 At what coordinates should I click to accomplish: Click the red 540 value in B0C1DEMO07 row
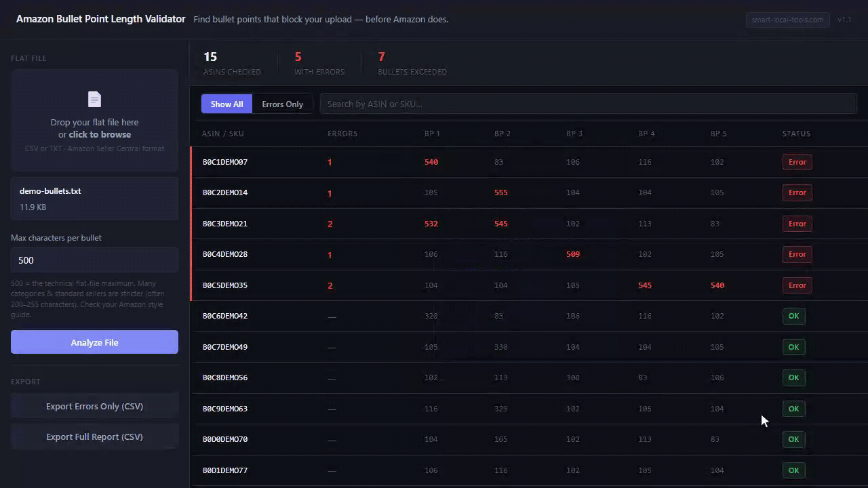coord(431,162)
